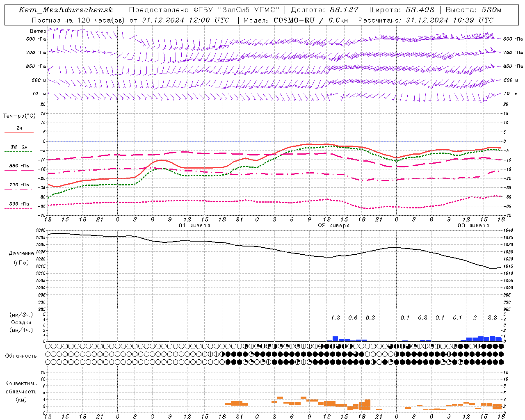Image resolution: width=525 pixels, height=420 pixels.
Task: Click the 10 м wind level label on the left
Action: tap(39, 94)
